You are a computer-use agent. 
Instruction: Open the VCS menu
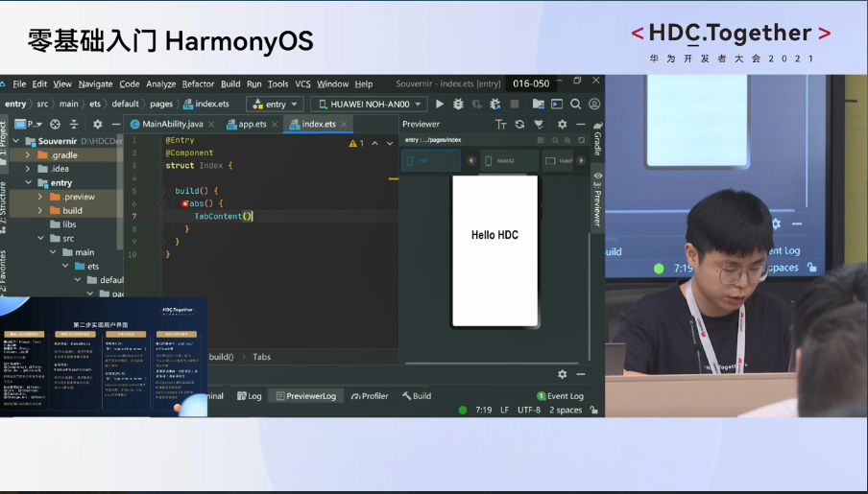pyautogui.click(x=302, y=84)
